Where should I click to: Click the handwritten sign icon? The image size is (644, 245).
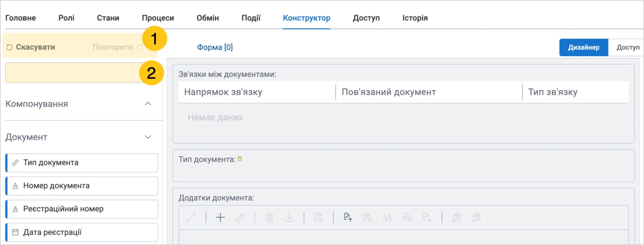click(x=387, y=217)
